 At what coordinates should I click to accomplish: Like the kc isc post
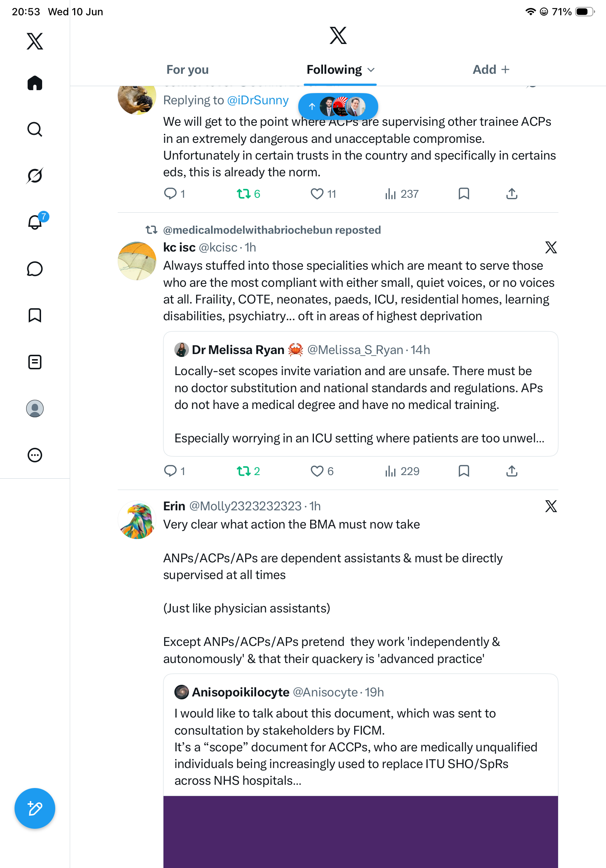pyautogui.click(x=322, y=471)
